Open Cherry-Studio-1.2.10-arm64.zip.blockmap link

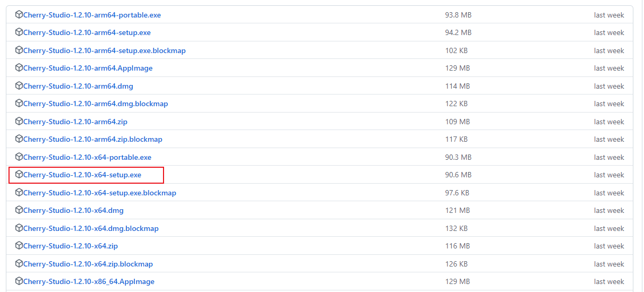click(93, 139)
